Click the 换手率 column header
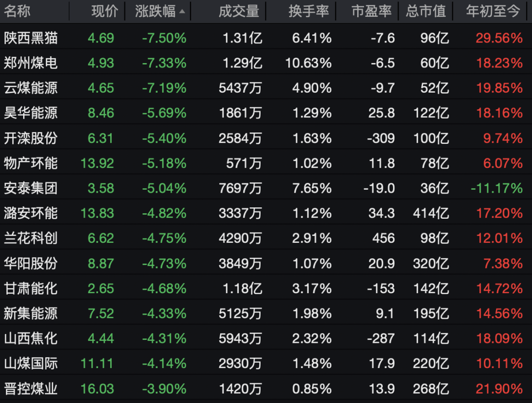 pos(308,12)
